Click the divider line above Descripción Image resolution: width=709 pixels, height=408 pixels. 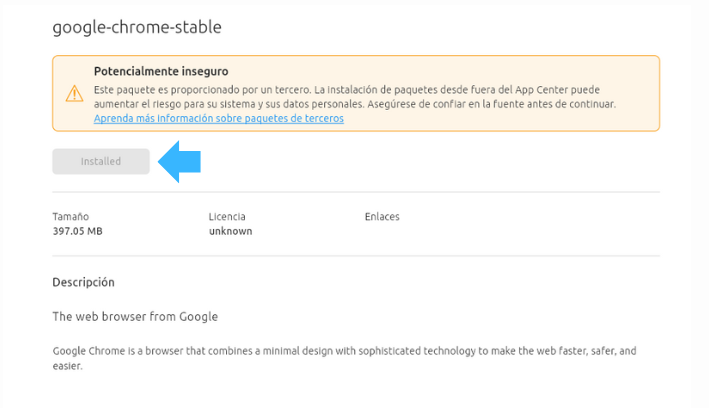tap(356, 254)
